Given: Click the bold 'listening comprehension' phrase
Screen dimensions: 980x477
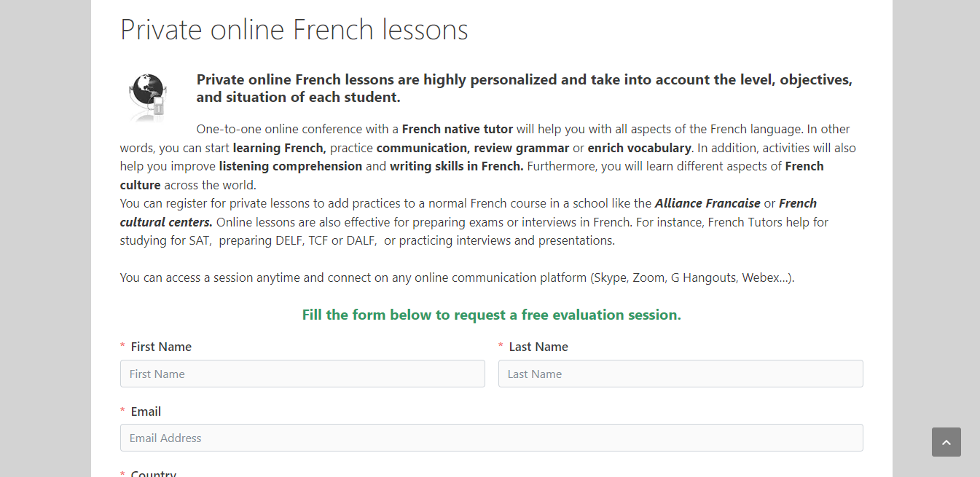Looking at the screenshot, I should pyautogui.click(x=290, y=166).
